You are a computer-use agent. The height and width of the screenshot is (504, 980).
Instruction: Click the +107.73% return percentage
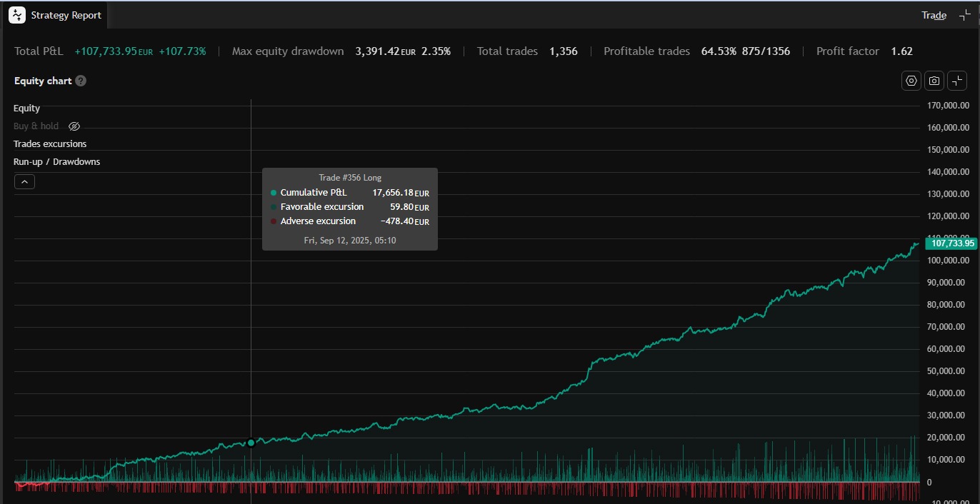pyautogui.click(x=182, y=51)
